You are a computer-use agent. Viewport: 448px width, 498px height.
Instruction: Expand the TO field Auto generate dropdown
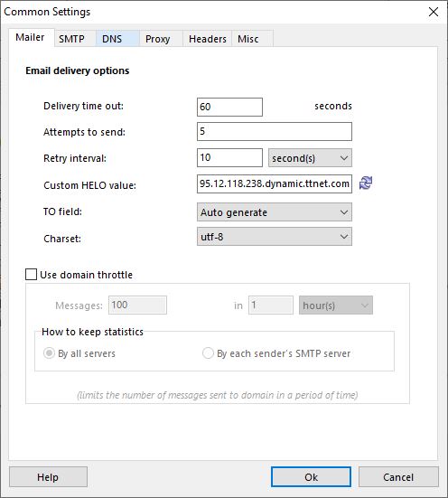tap(275, 212)
